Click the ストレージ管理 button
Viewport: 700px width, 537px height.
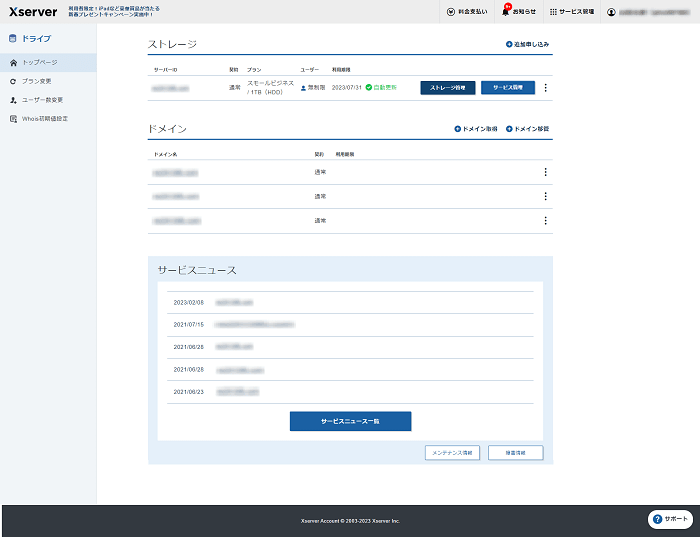pyautogui.click(x=447, y=88)
